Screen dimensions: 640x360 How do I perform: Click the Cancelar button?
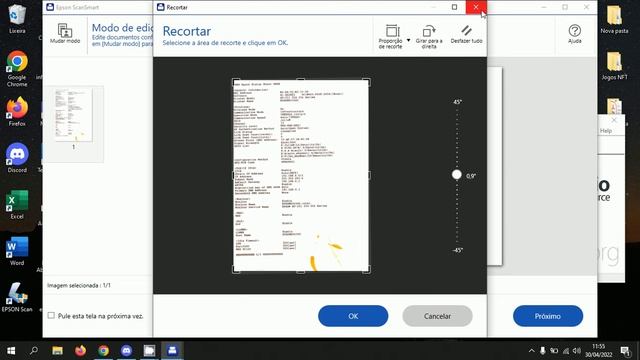pyautogui.click(x=437, y=316)
